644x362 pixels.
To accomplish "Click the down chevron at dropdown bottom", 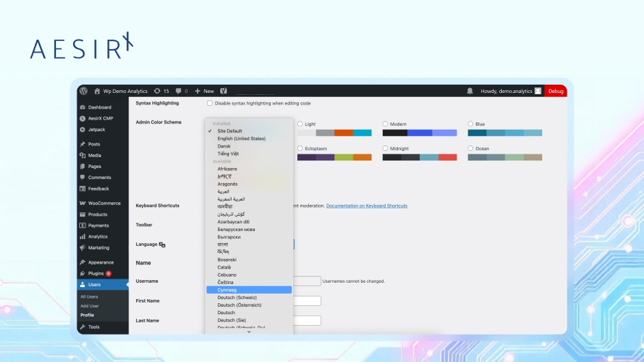I will pos(249,332).
